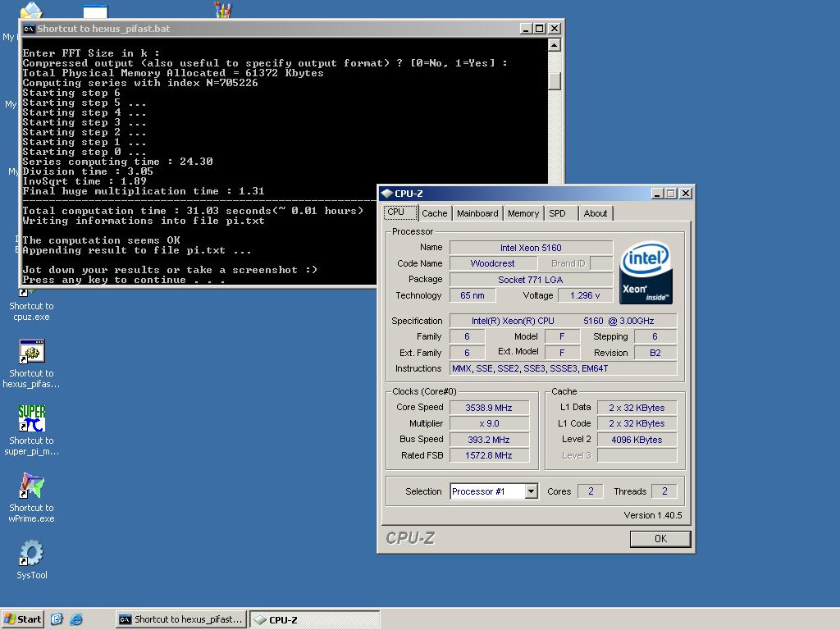Open the SysTool desktop icon

[31, 559]
